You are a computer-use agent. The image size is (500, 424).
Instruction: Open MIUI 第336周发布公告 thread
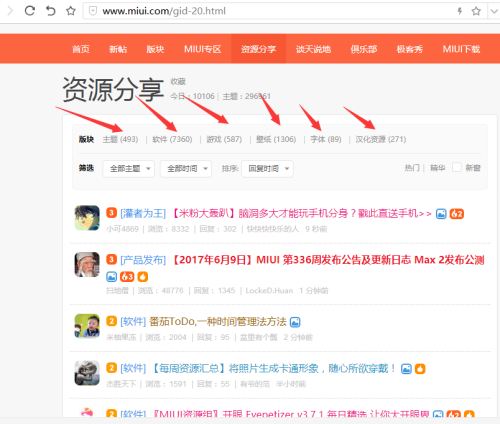tap(328, 260)
